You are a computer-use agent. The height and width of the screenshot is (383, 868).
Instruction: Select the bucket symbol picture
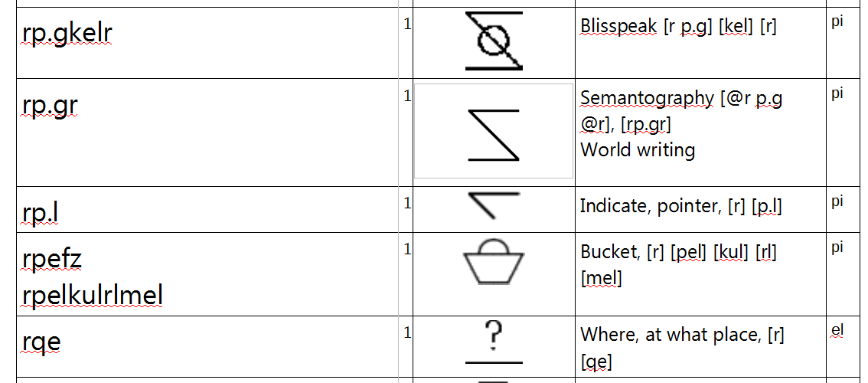(x=494, y=262)
